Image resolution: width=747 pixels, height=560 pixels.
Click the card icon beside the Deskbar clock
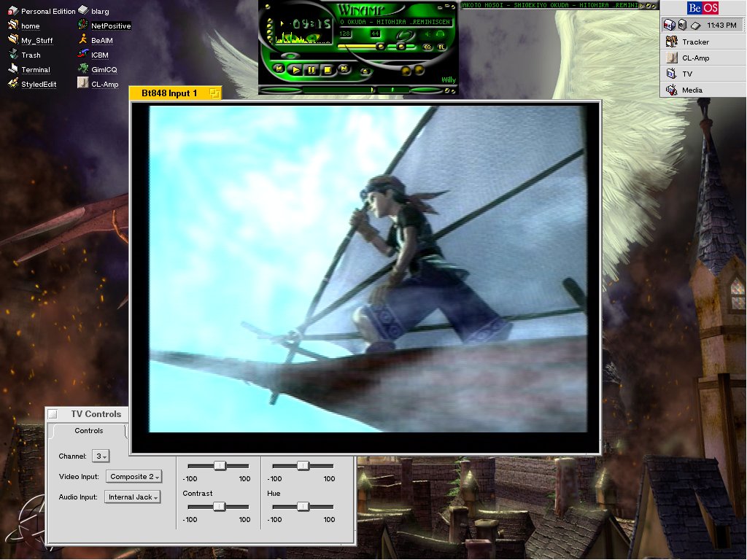coord(695,26)
